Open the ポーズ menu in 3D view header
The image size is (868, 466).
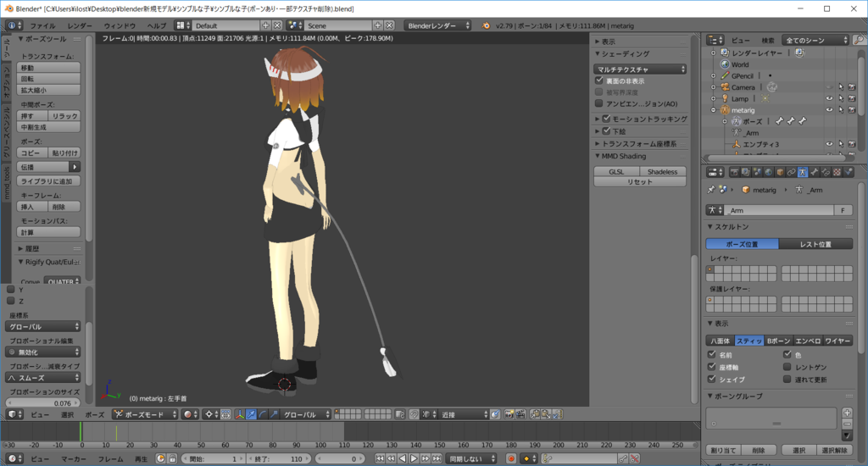click(x=95, y=414)
